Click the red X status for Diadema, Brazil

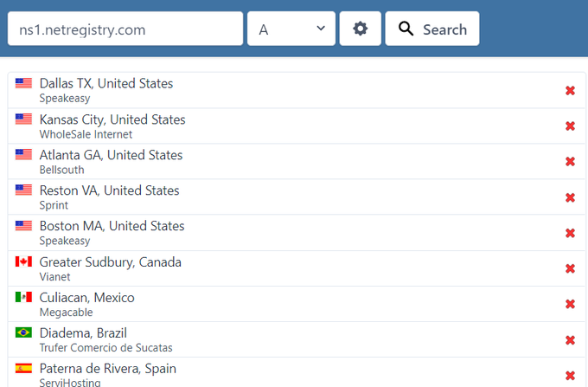click(x=570, y=340)
